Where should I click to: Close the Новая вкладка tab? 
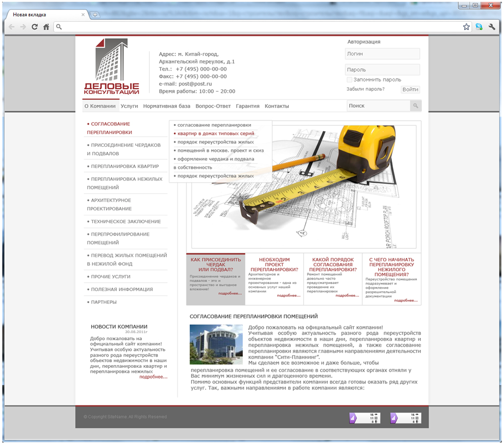tap(83, 15)
